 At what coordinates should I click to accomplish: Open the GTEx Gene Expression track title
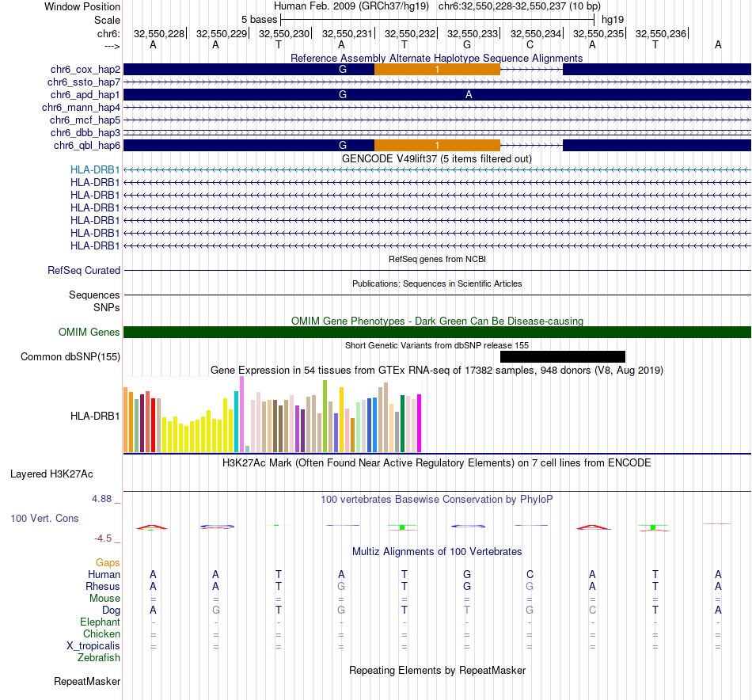[x=437, y=371]
